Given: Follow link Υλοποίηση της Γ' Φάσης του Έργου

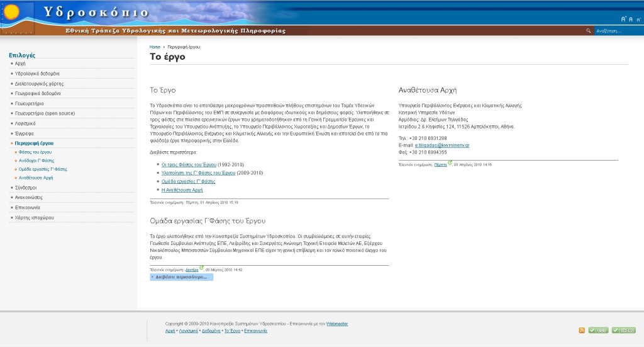Looking at the screenshot, I should click(198, 173).
